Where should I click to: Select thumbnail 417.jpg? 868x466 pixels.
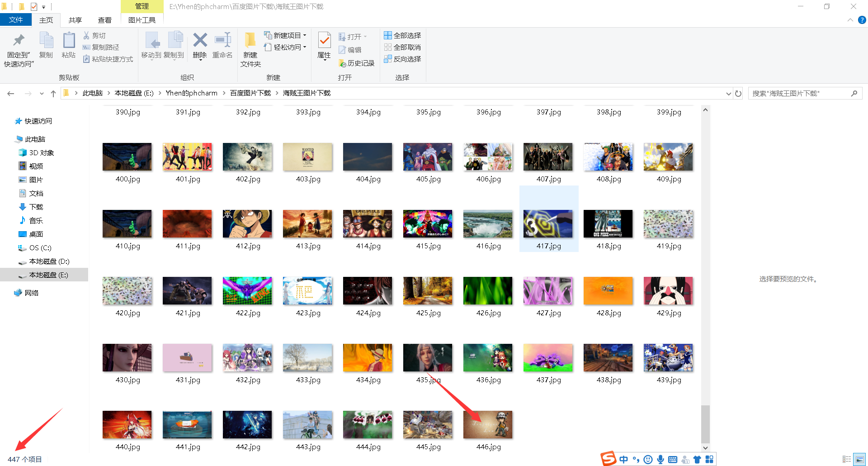pyautogui.click(x=548, y=224)
